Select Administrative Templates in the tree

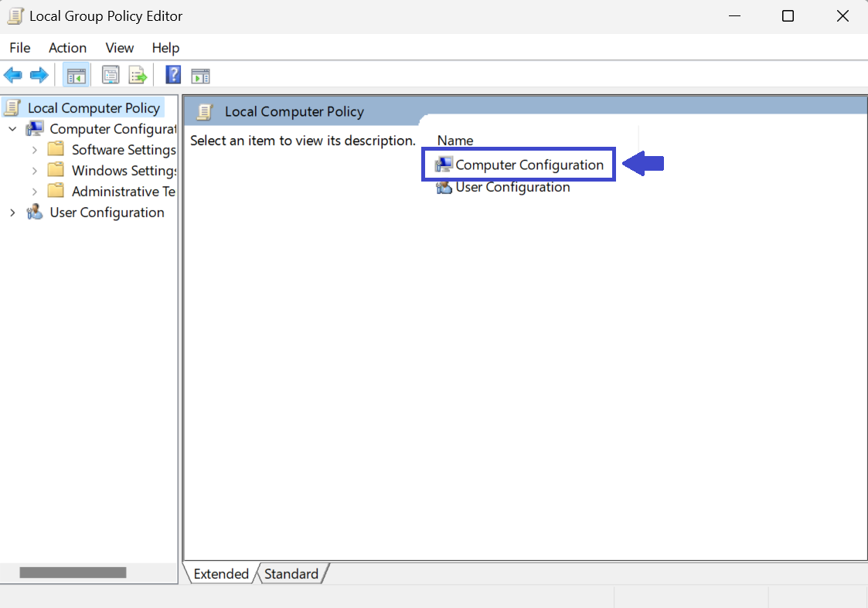coord(124,192)
